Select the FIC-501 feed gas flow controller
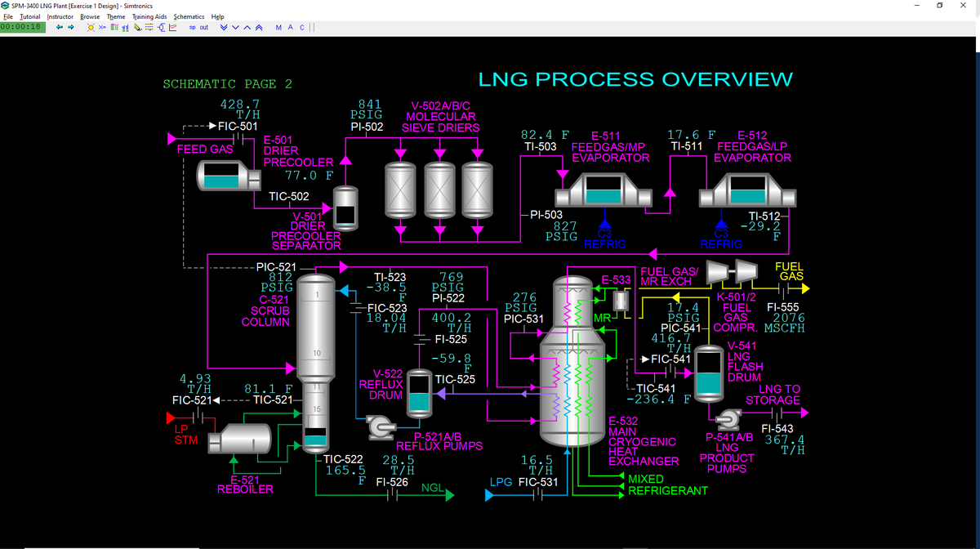Screen dimensions: 980x549 [x=239, y=127]
